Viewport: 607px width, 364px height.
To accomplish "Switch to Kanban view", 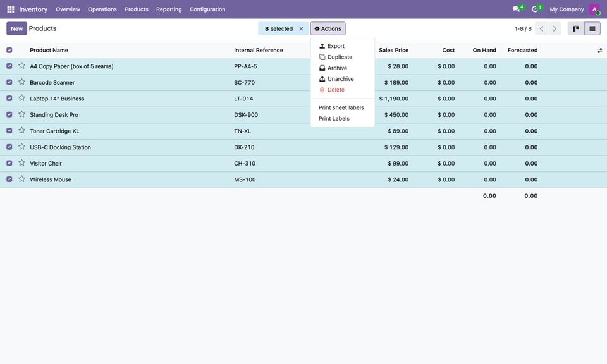I will [x=575, y=28].
